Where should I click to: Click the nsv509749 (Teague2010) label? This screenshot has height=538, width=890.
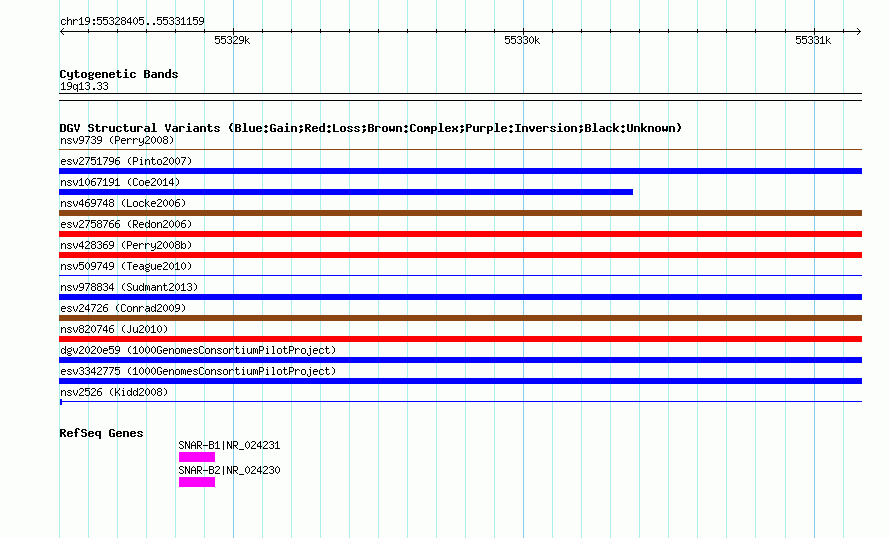coord(126,266)
